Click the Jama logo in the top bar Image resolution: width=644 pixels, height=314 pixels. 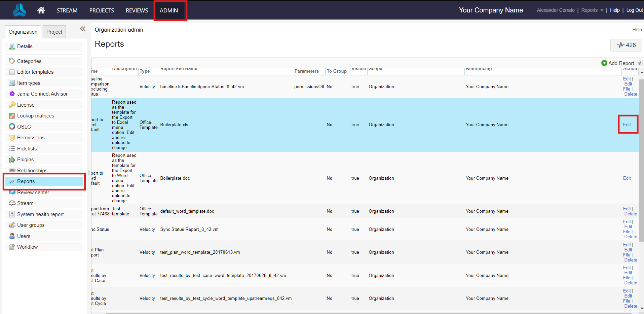coord(18,10)
